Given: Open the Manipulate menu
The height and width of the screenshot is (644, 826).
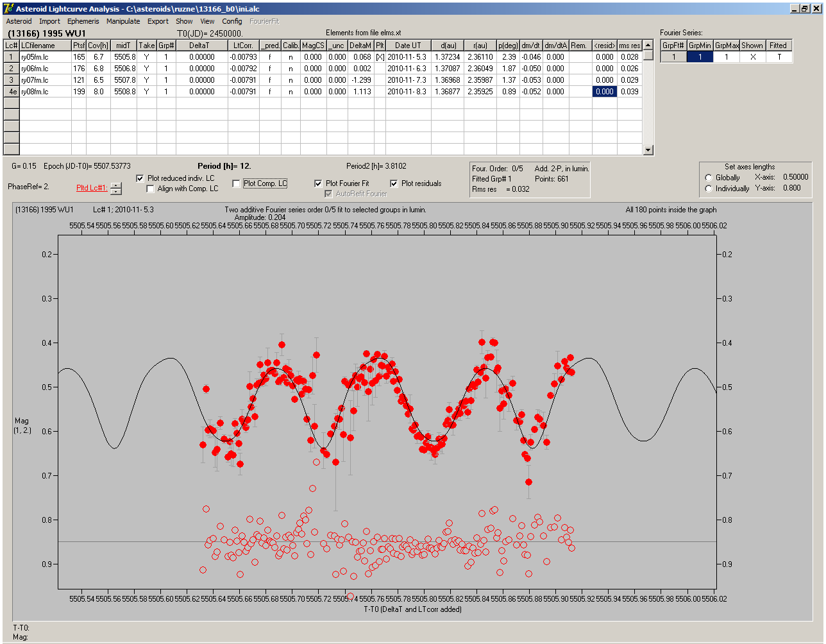Looking at the screenshot, I should point(123,21).
